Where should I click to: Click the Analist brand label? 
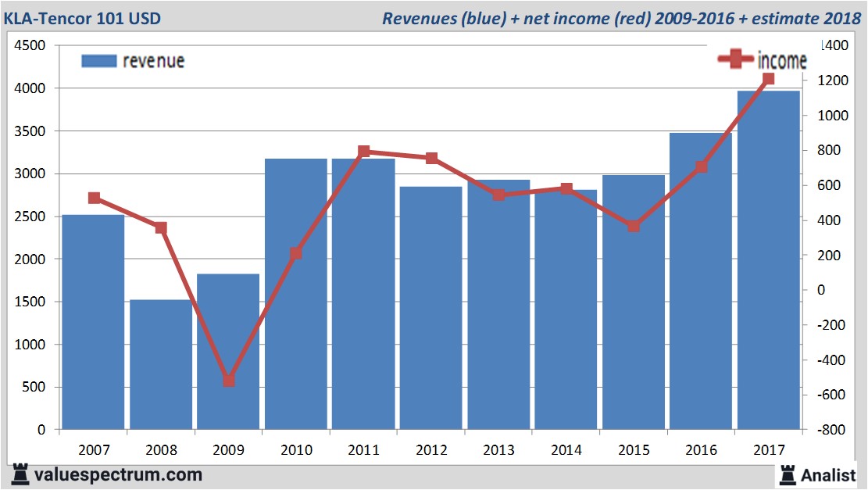coord(828,474)
